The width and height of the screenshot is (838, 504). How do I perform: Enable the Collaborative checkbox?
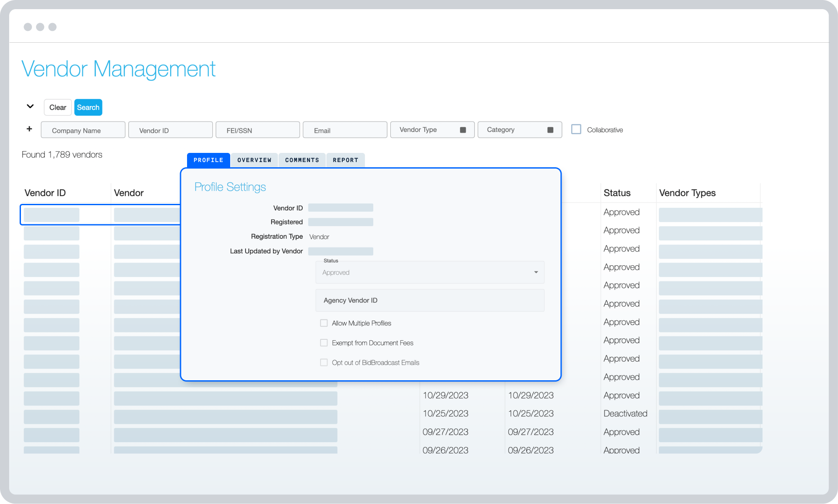click(x=576, y=129)
